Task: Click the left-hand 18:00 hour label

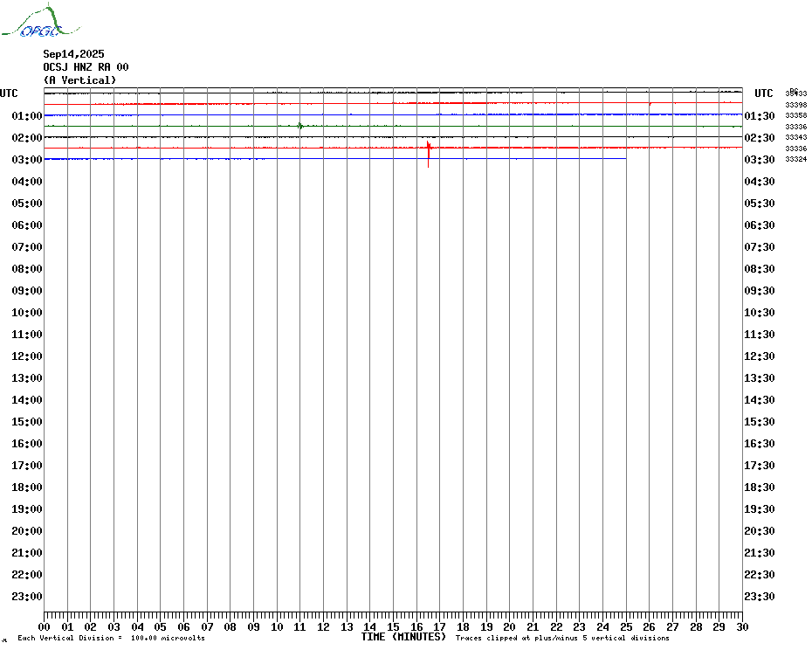Action: pyautogui.click(x=27, y=487)
